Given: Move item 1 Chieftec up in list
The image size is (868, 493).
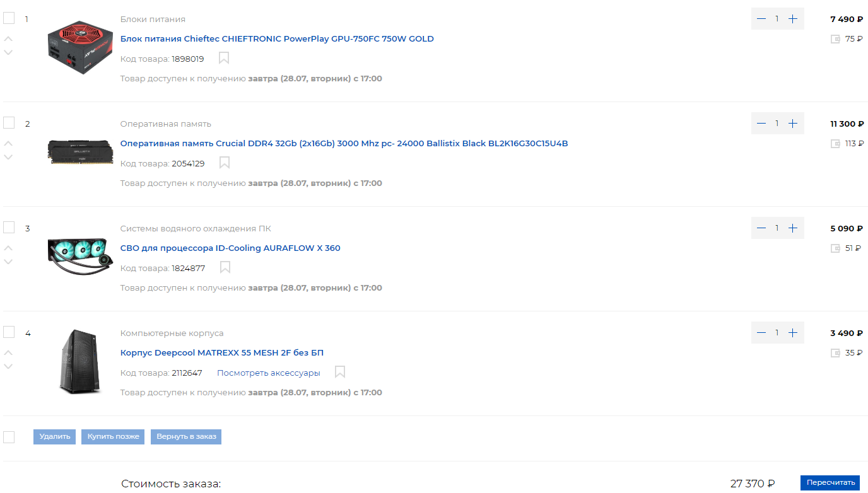Looking at the screenshot, I should point(8,38).
